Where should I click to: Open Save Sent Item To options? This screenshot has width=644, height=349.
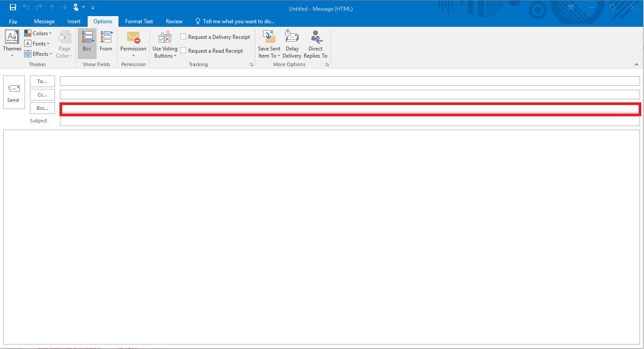(269, 43)
